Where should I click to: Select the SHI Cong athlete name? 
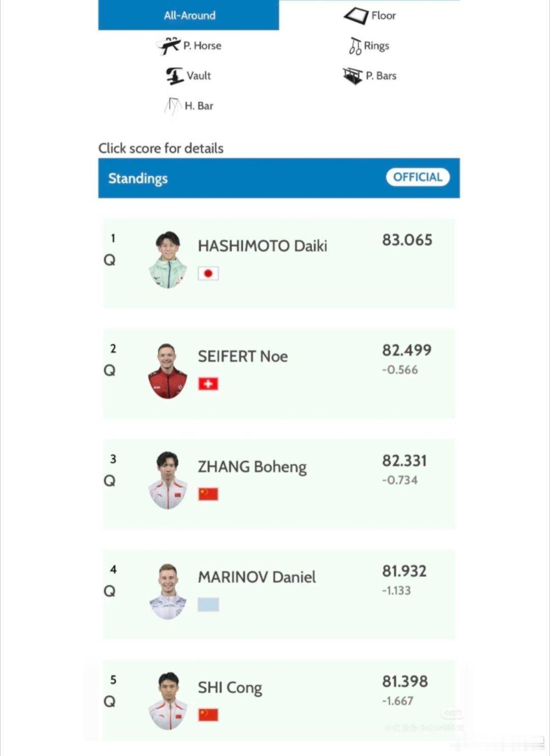[x=230, y=688]
